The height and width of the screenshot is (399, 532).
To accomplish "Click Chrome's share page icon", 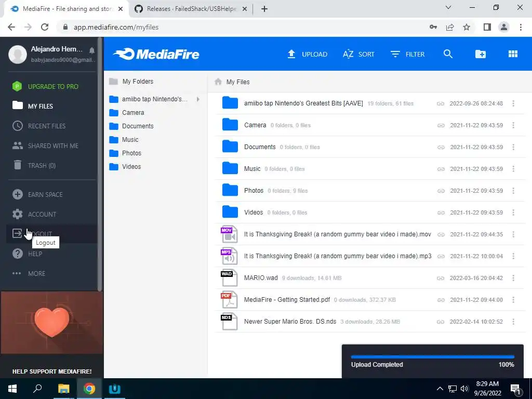I will (450, 27).
